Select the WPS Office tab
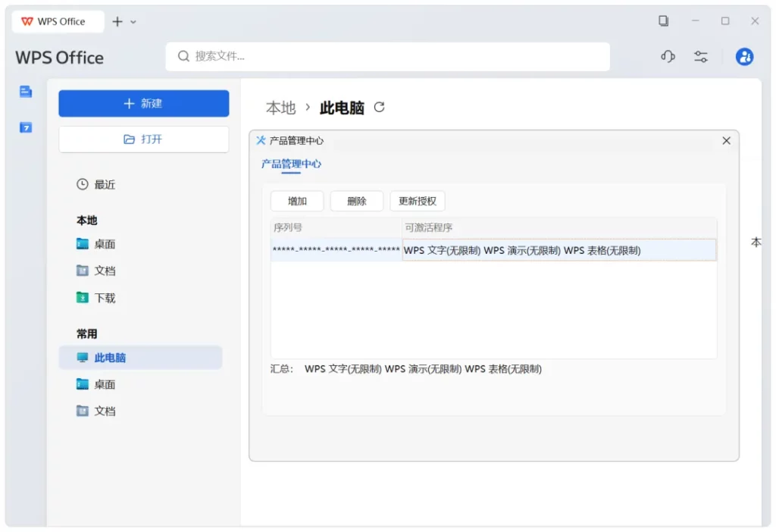This screenshot has height=532, width=776. pos(58,21)
